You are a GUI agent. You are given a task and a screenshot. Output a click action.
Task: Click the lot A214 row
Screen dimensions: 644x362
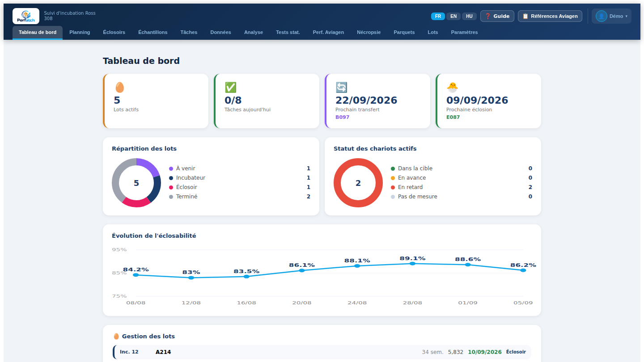pyautogui.click(x=322, y=352)
